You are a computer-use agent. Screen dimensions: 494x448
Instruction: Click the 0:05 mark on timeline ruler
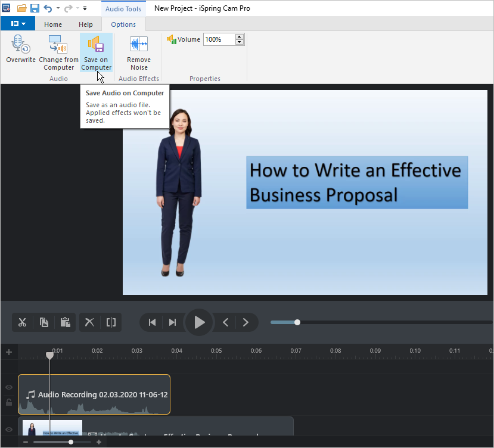pyautogui.click(x=216, y=351)
